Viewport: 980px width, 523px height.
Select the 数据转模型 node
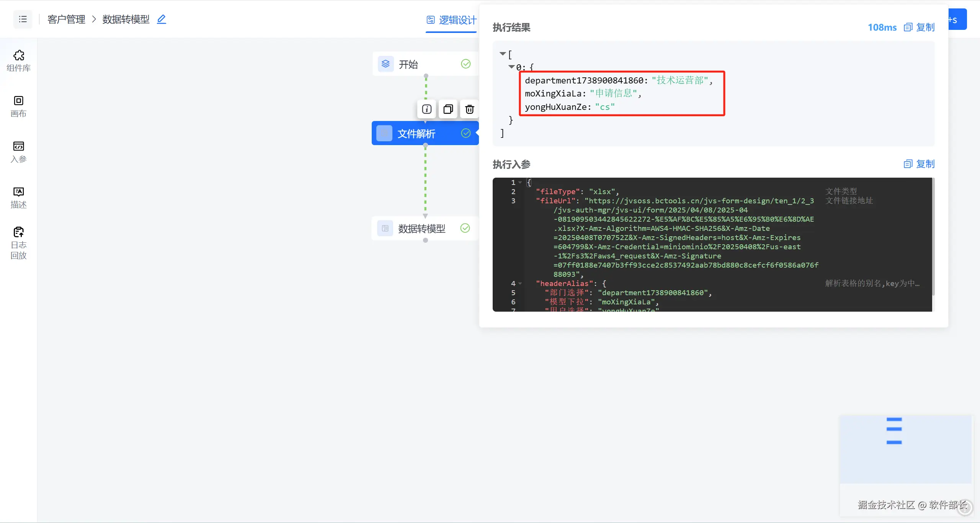pyautogui.click(x=421, y=229)
